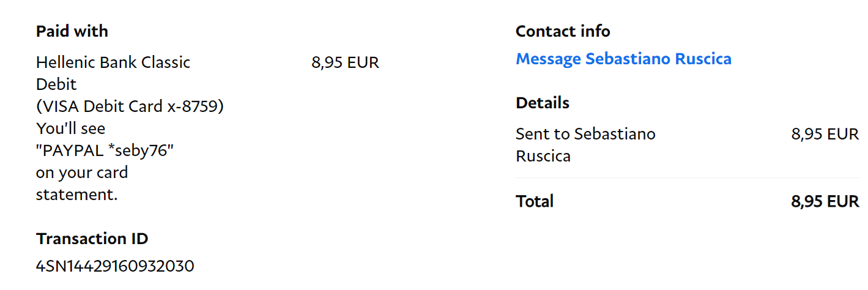
Task: Click the PAYPAL *seby76 statement descriptor
Action: [x=105, y=151]
